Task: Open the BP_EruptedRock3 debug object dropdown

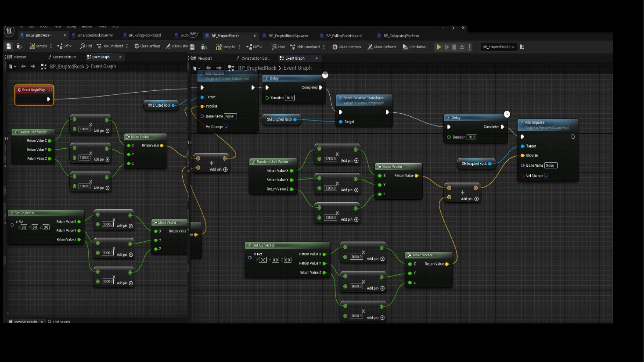Action: pos(499,47)
